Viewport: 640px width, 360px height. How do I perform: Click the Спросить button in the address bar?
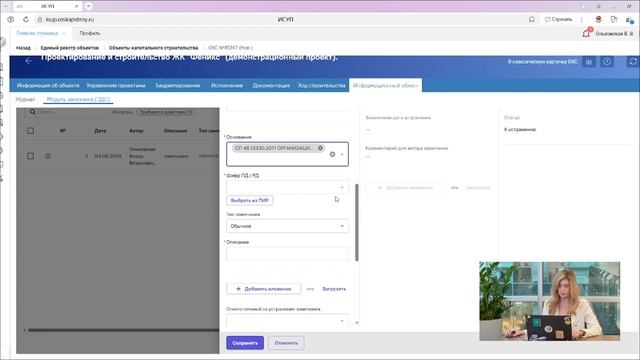(x=559, y=19)
